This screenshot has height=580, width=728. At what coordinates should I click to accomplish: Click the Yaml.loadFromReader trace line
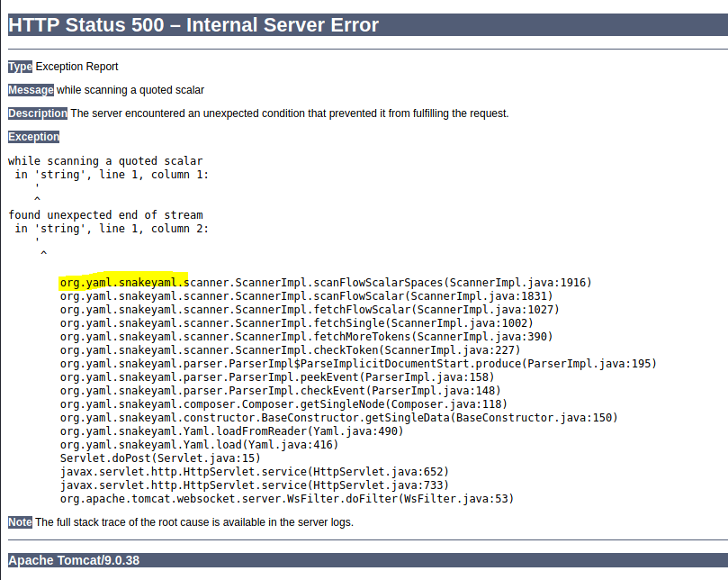(231, 431)
